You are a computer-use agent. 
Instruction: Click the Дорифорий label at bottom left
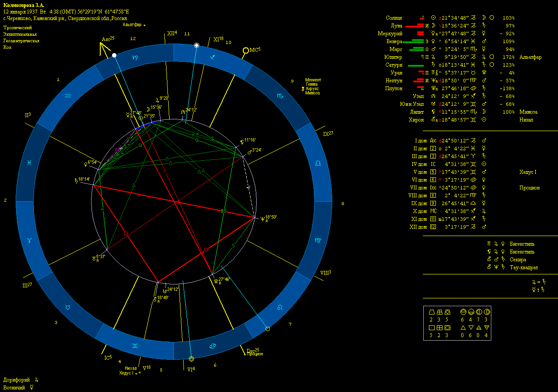coord(16,380)
